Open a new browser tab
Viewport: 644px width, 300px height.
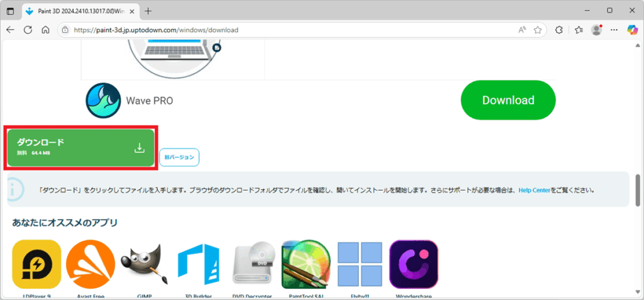(x=148, y=11)
